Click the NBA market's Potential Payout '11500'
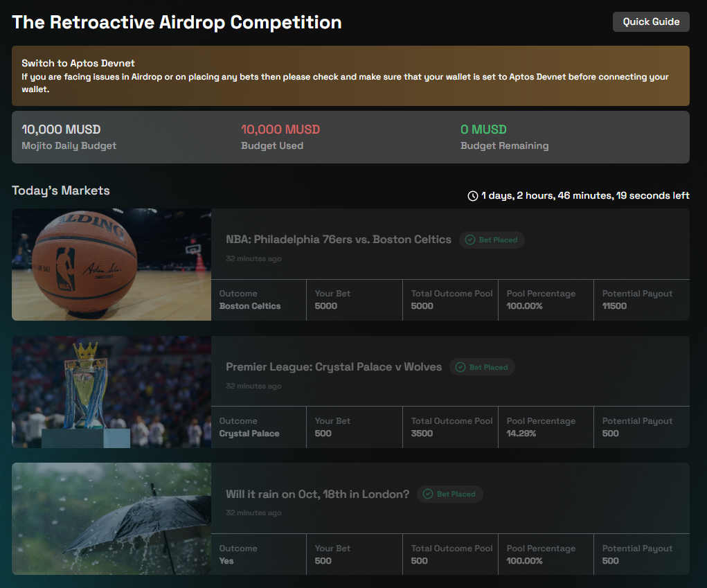Image resolution: width=707 pixels, height=588 pixels. 614,305
